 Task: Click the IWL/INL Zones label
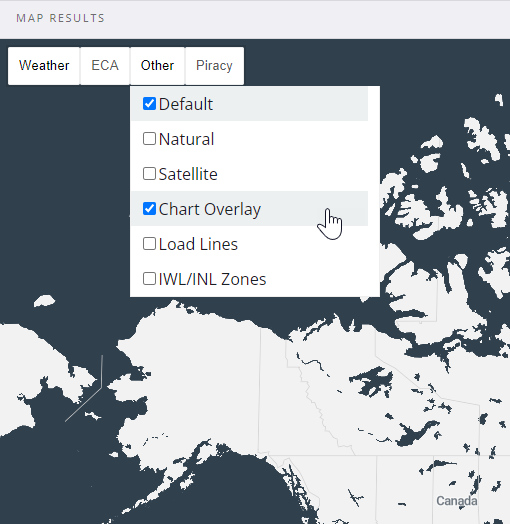click(x=213, y=279)
